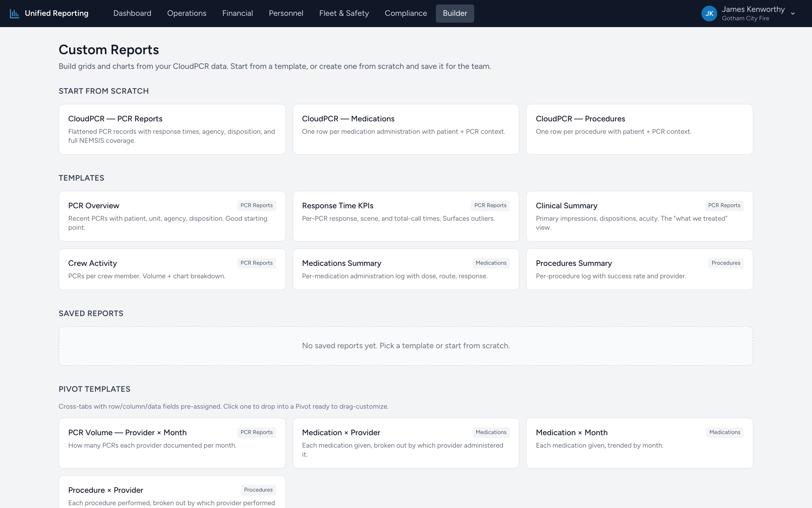The width and height of the screenshot is (812, 508).
Task: Open the Procedure × Provider pivot template
Action: coord(172,492)
